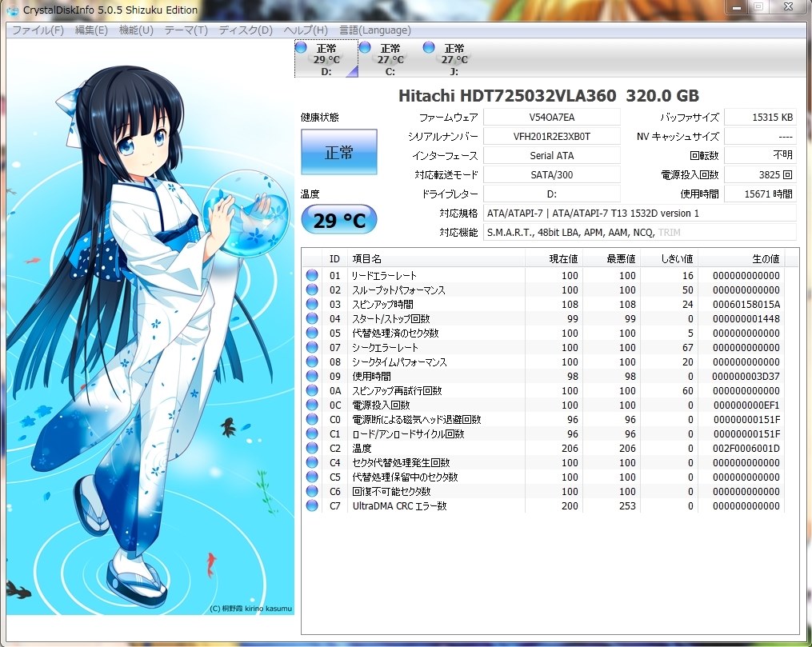This screenshot has height=647, width=812.
Task: Open the ファイル(F) menu
Action: tap(38, 30)
